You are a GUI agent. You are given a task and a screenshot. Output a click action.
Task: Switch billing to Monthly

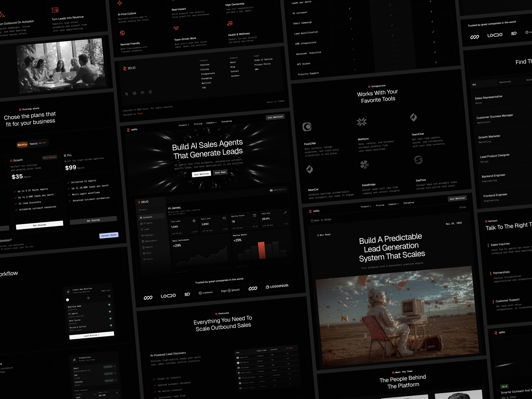click(22, 145)
